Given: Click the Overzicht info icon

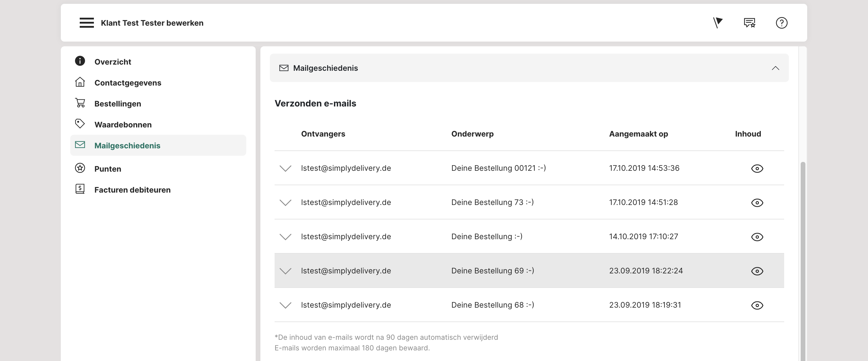Looking at the screenshot, I should (80, 61).
